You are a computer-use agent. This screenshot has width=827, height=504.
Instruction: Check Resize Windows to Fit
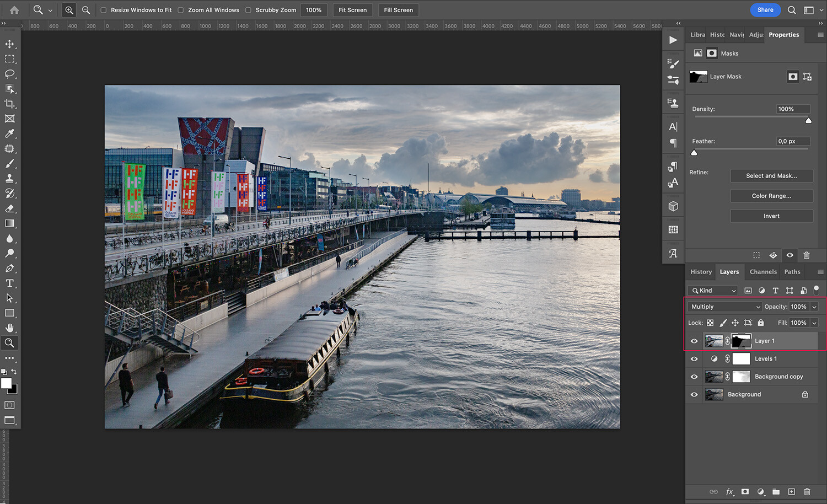(103, 9)
